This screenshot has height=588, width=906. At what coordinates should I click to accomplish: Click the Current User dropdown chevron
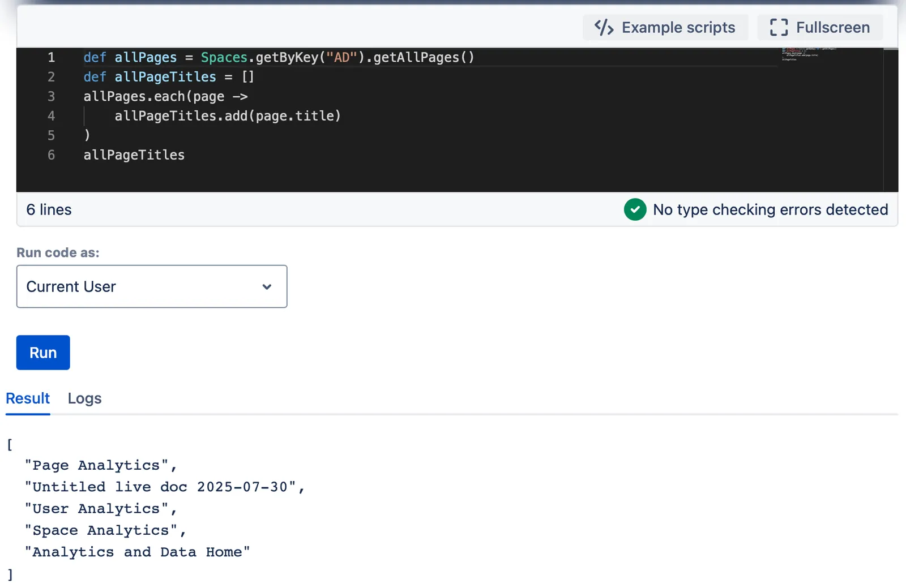[x=267, y=287]
